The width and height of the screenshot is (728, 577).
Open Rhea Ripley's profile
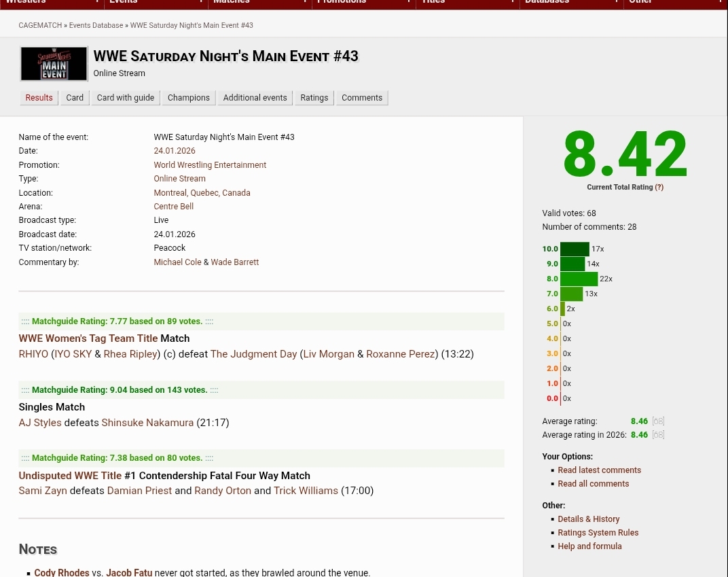coord(130,354)
